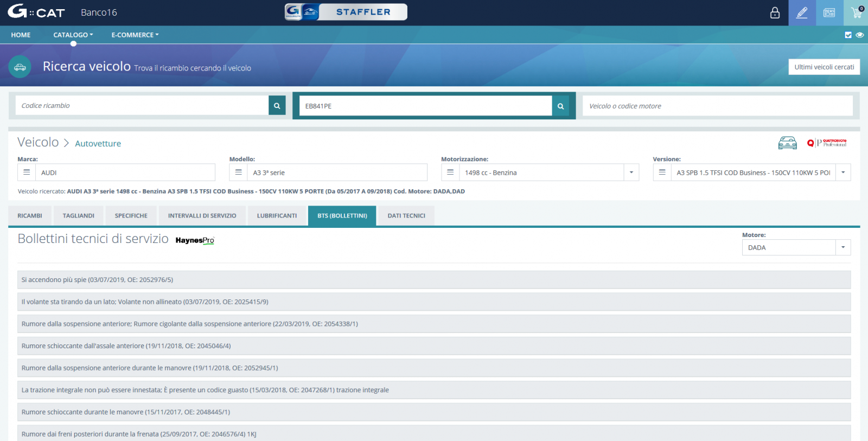Open bulletin 'Rumore dai freni posteriori durante la frenata'
The height and width of the screenshot is (441, 868).
coord(434,433)
